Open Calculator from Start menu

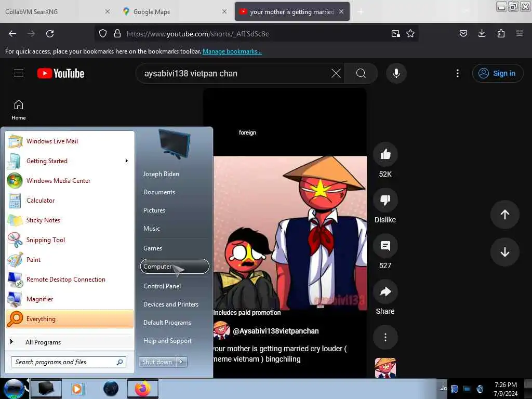point(70,200)
